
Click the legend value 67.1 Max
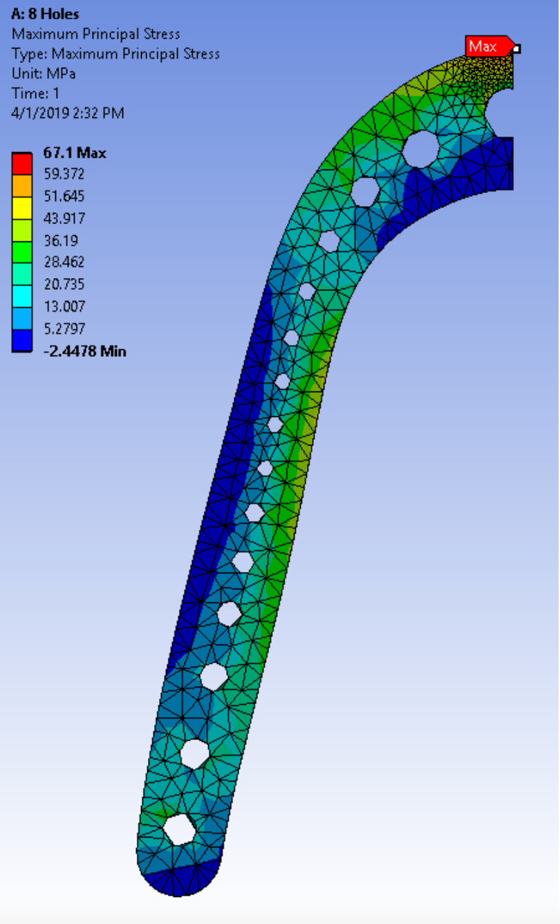click(x=75, y=154)
